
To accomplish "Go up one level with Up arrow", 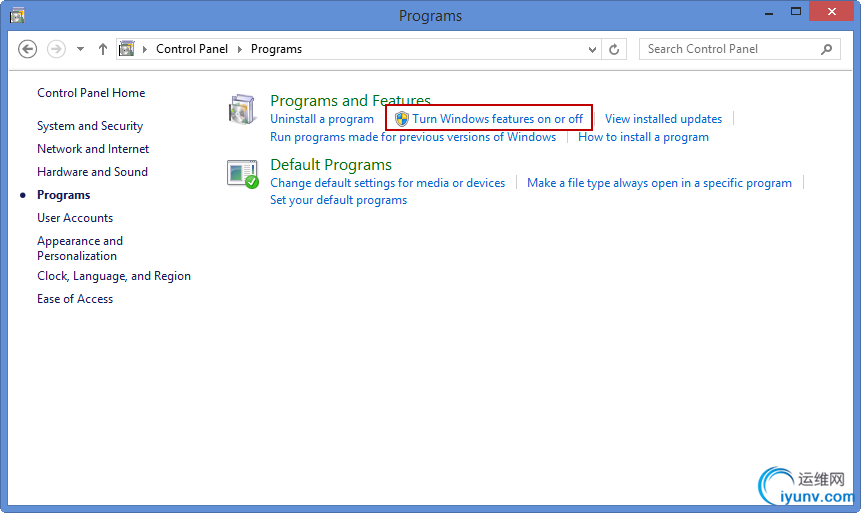I will pyautogui.click(x=103, y=49).
